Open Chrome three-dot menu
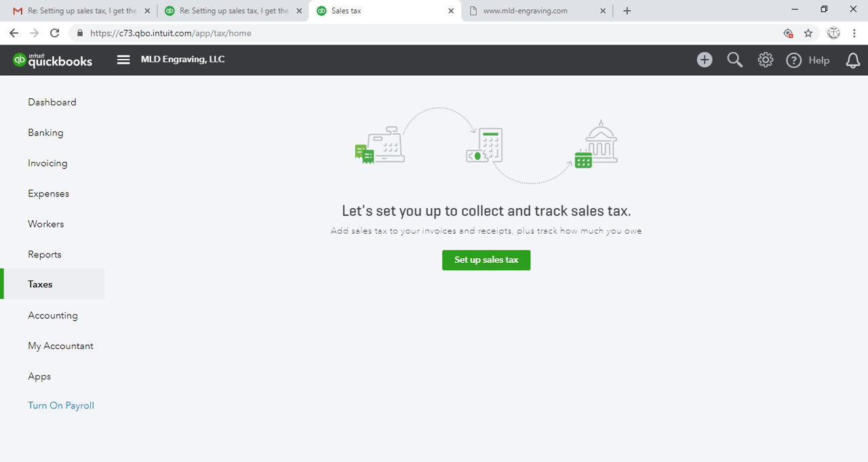 coord(854,33)
